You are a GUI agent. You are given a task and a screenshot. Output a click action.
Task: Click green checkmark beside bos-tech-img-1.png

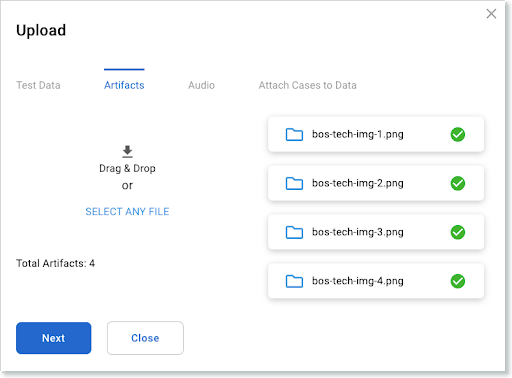pyautogui.click(x=458, y=135)
